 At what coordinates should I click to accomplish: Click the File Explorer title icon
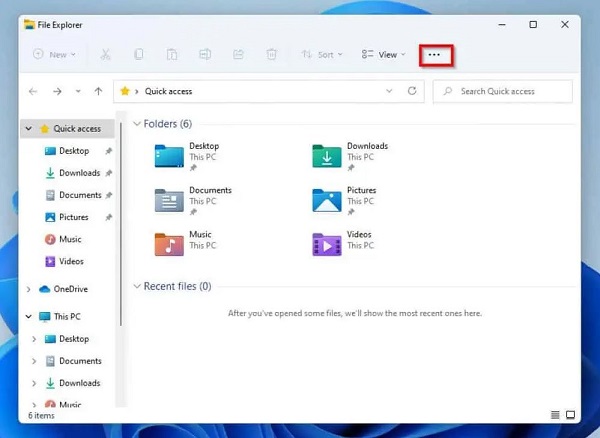click(x=29, y=24)
